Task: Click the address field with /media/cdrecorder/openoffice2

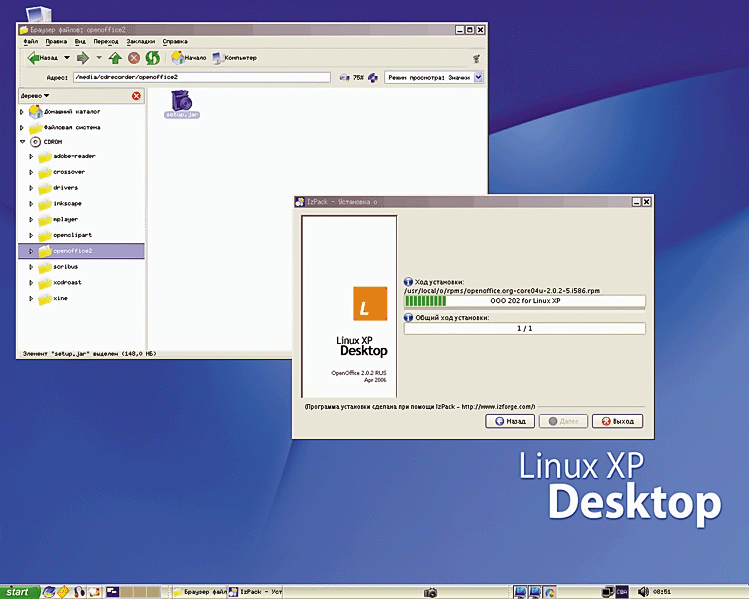Action: (202, 77)
